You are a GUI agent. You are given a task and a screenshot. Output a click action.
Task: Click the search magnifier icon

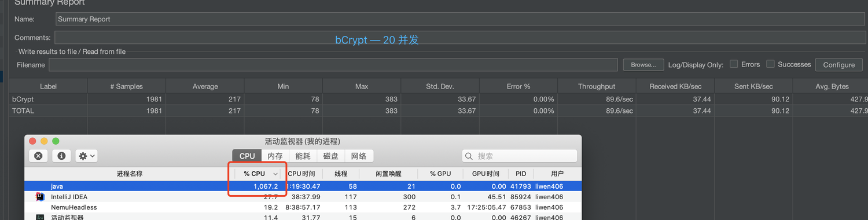coord(470,156)
